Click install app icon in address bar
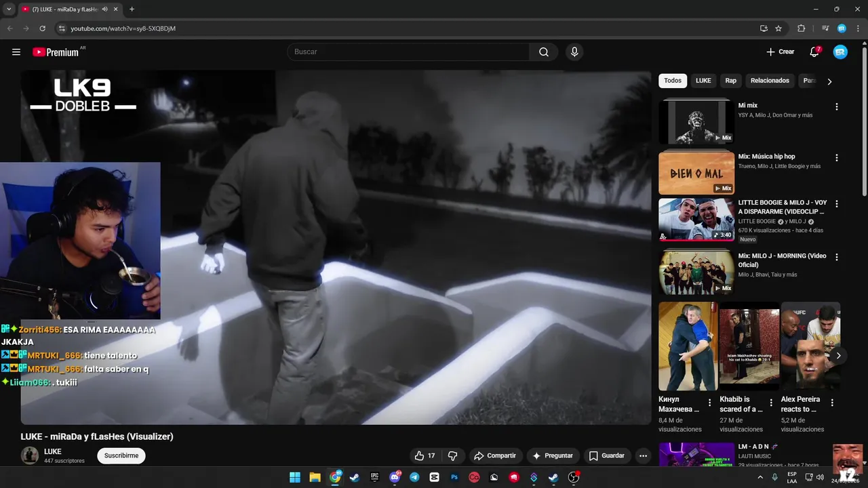This screenshot has height=488, width=868. 764,28
